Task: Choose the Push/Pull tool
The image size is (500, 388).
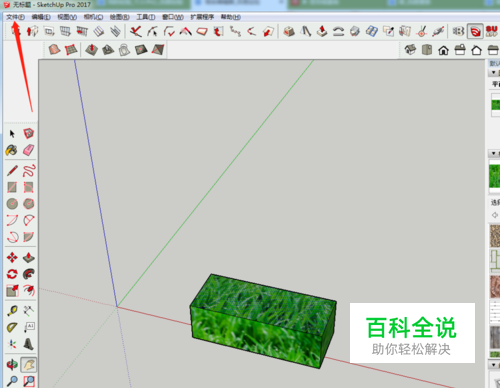Action: [x=29, y=258]
